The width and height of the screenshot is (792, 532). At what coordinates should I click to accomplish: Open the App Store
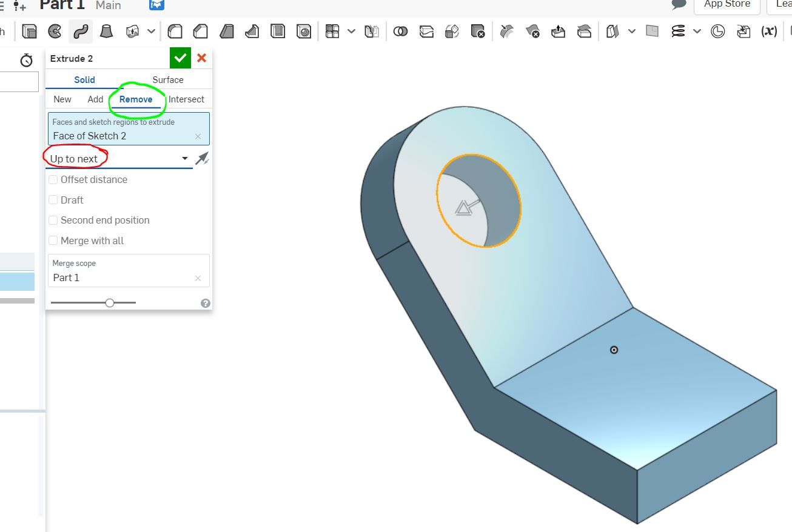coord(727,4)
